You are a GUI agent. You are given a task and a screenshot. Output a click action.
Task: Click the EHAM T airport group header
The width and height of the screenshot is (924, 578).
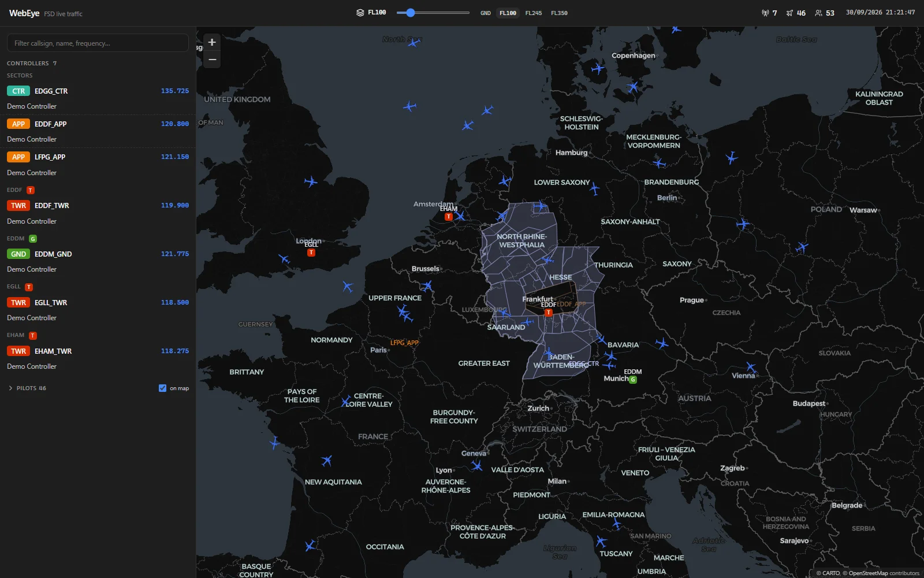(x=22, y=335)
